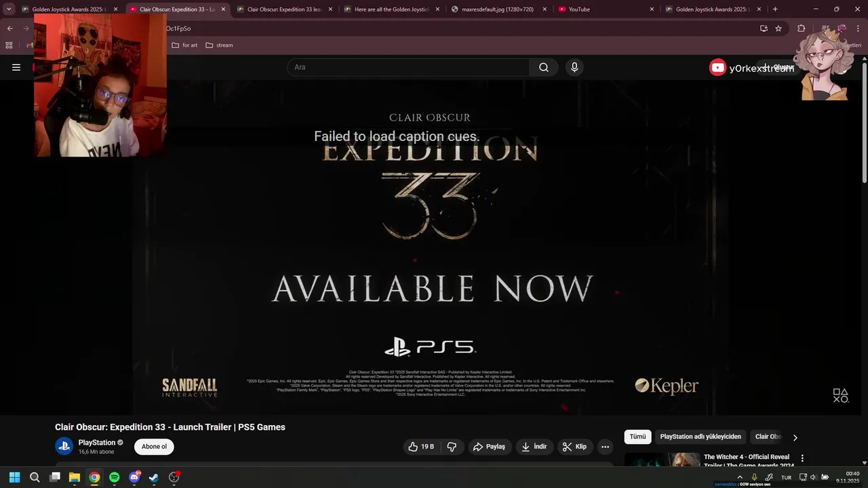Open the PlayStation channel avatar
Viewport: 868px width, 488px height.
point(64,446)
